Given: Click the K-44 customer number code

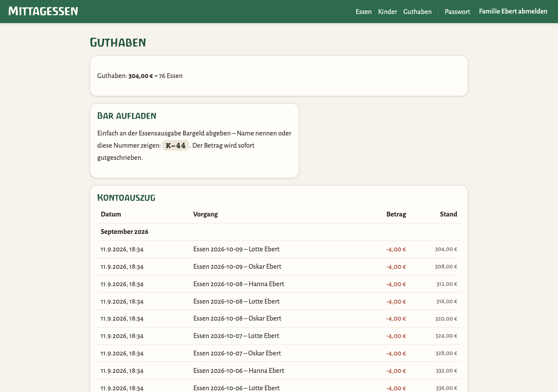Looking at the screenshot, I should point(176,145).
